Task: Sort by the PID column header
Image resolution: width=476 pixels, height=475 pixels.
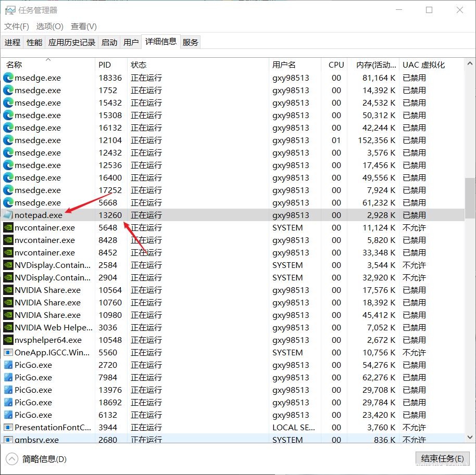Action: (x=111, y=65)
